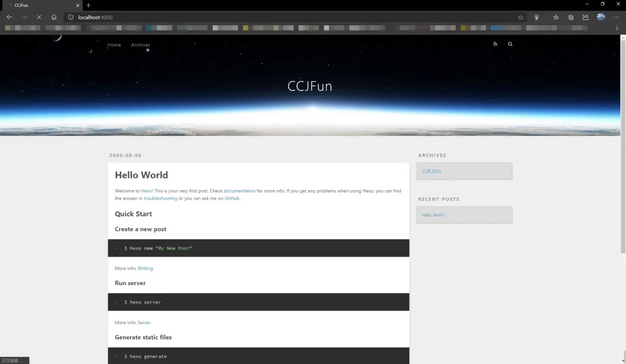Select the Home nav menu item
The width and height of the screenshot is (626, 364).
click(x=114, y=45)
